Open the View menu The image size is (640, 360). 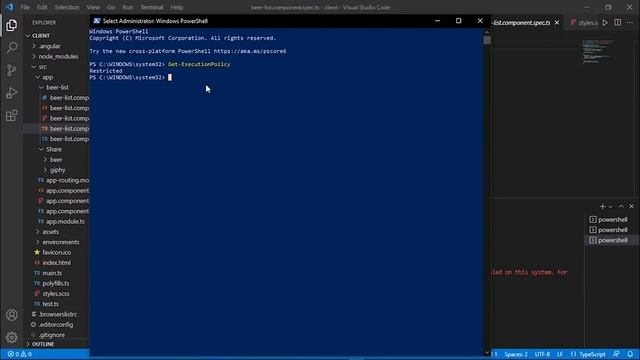(x=93, y=7)
